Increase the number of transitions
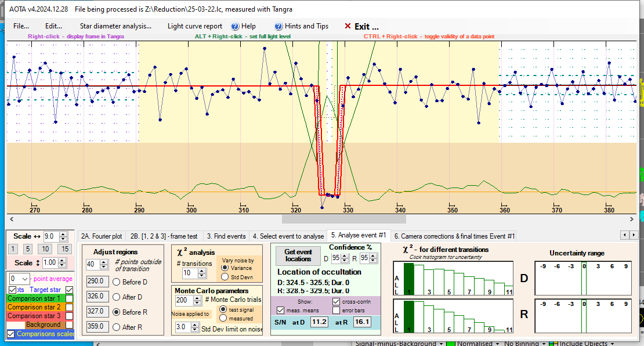 coord(202,271)
